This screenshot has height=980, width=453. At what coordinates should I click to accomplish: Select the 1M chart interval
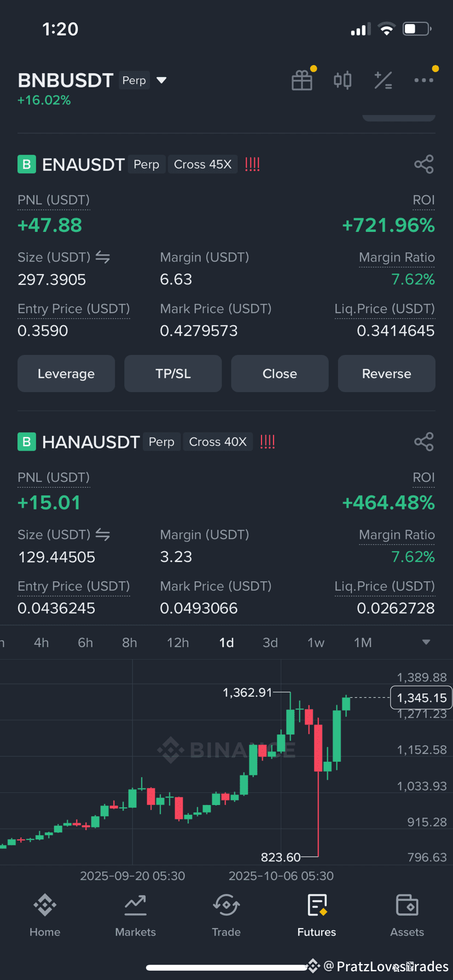[363, 643]
